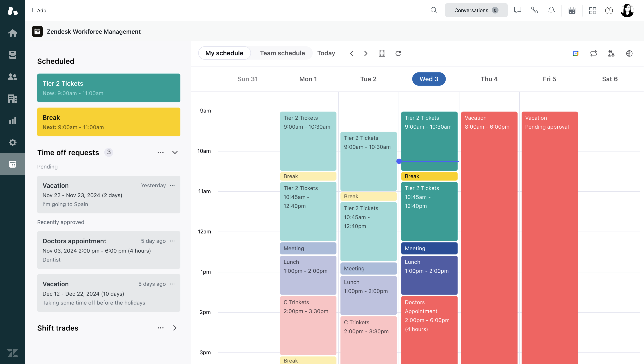Switch to Team schedule view

tap(282, 53)
